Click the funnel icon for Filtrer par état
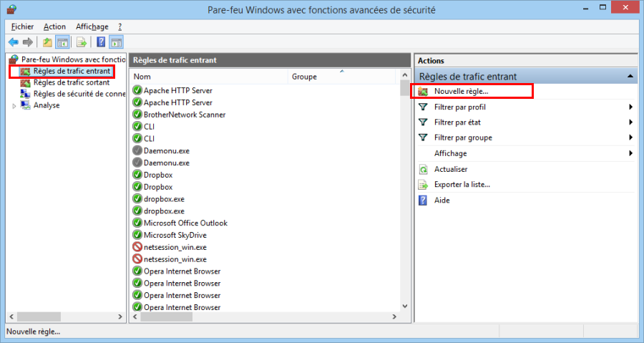Screen dimensions: 644x343 point(423,122)
